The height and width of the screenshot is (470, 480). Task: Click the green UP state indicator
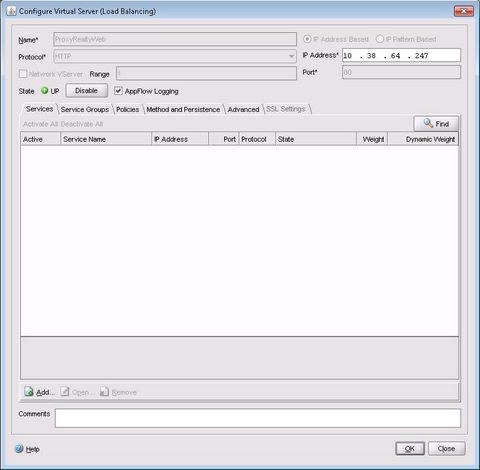point(44,90)
